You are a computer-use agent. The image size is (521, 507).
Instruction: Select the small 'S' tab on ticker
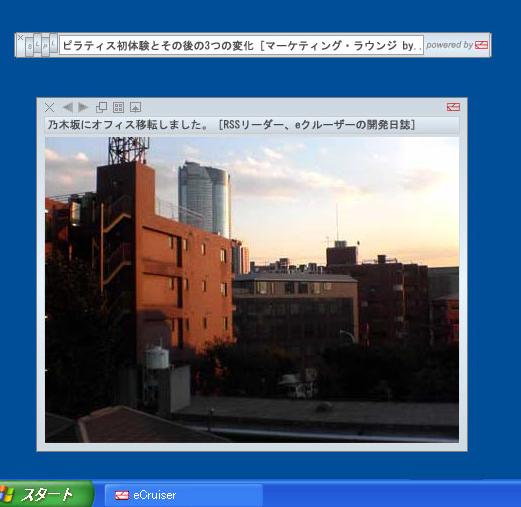tap(29, 46)
